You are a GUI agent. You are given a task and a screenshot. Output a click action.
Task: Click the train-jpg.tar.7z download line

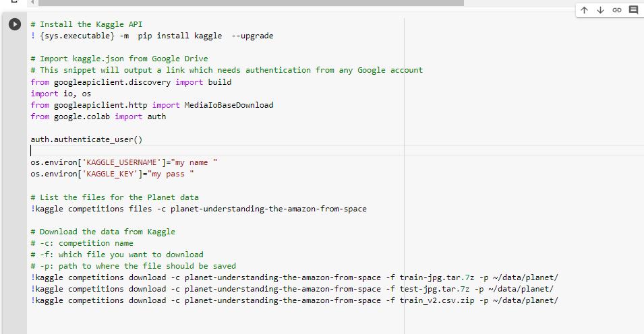294,277
